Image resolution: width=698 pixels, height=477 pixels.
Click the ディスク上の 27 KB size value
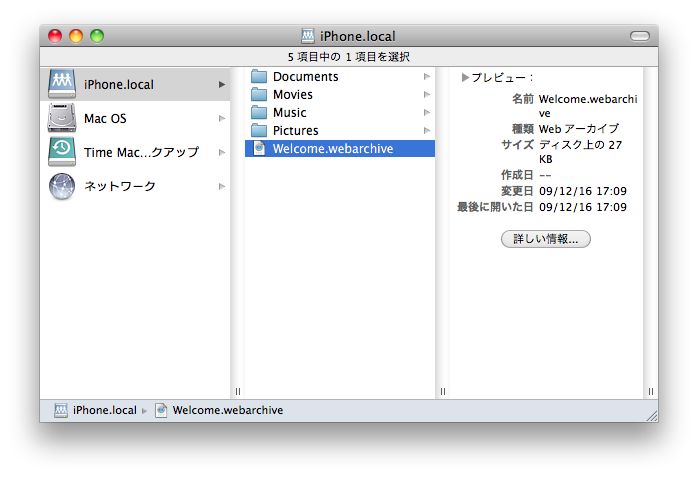[x=580, y=152]
